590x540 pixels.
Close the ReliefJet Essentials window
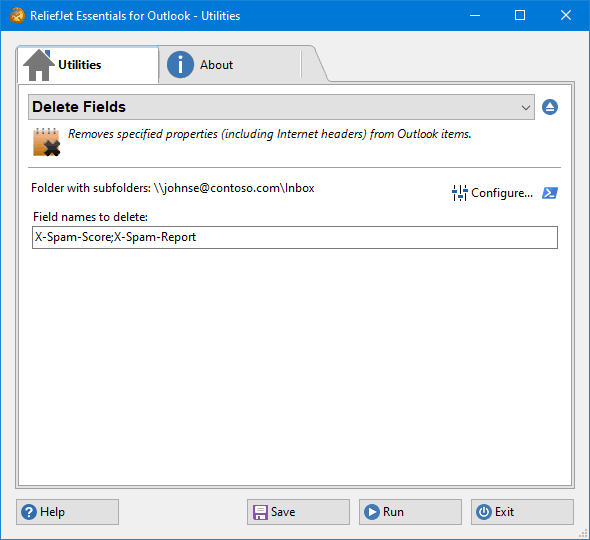(x=566, y=15)
